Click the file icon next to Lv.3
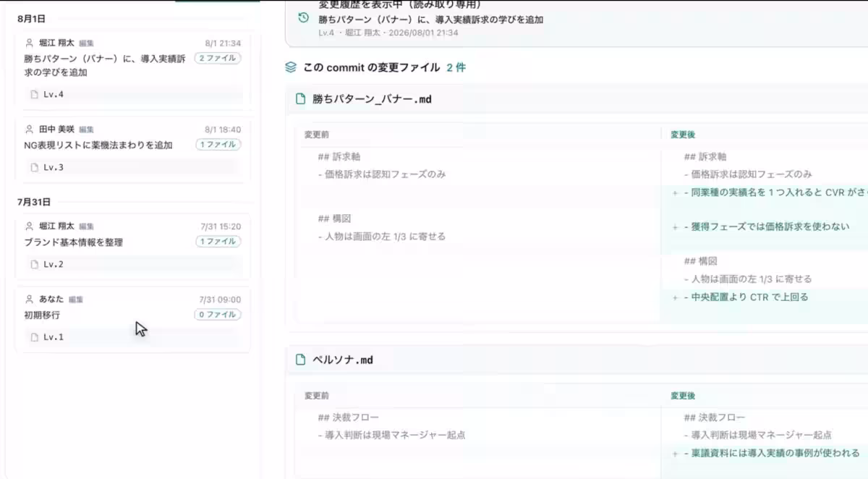 (x=34, y=167)
